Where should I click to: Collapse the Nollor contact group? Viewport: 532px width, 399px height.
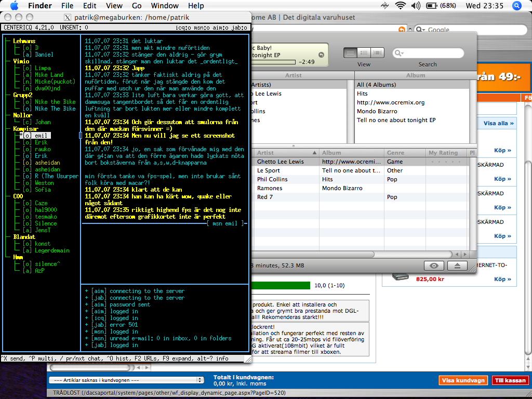[8, 115]
